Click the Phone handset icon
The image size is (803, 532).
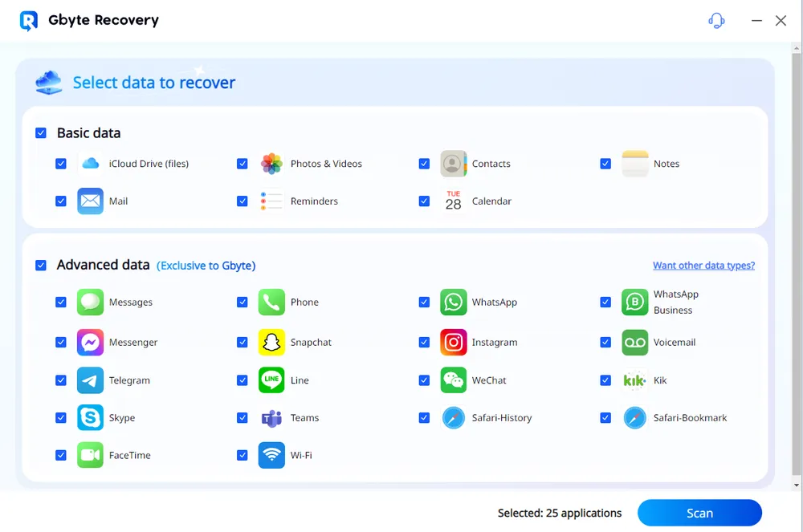click(x=271, y=302)
